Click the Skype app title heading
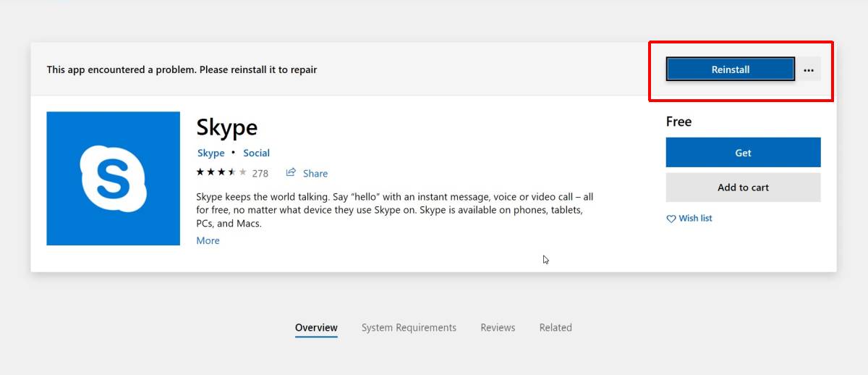The height and width of the screenshot is (375, 868). click(x=226, y=128)
